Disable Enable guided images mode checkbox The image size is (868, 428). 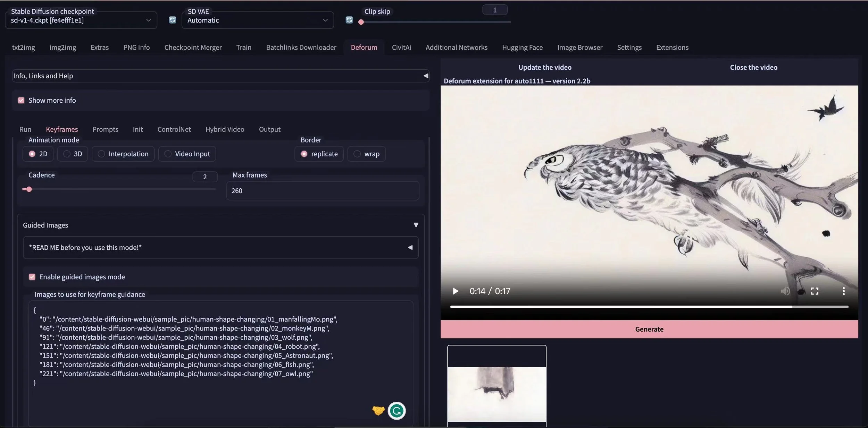(x=32, y=277)
